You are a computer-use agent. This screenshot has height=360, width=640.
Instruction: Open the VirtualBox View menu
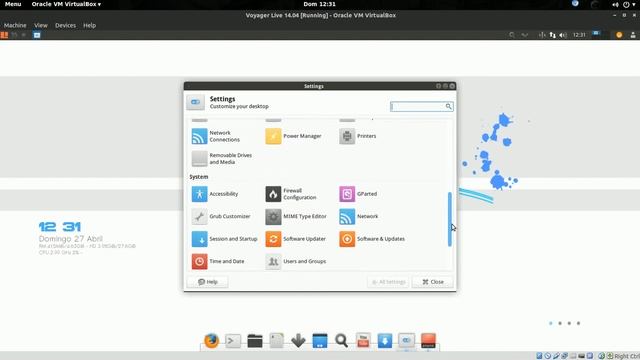(41, 25)
